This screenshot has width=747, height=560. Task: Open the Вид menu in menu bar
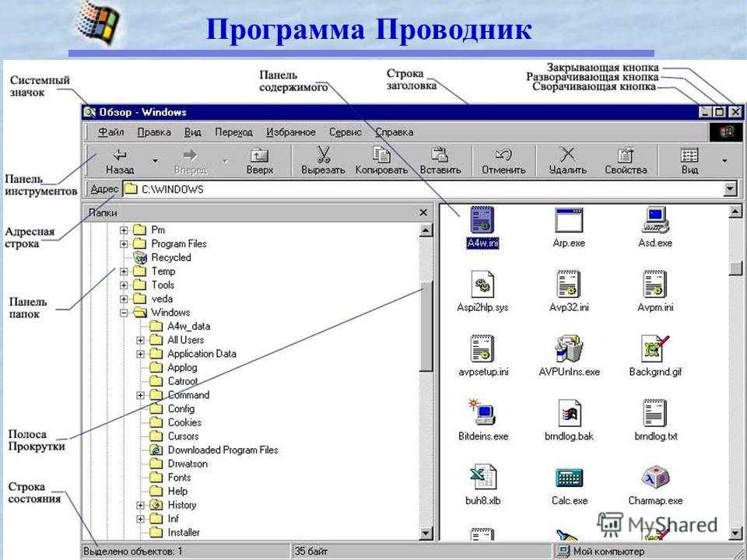click(192, 132)
